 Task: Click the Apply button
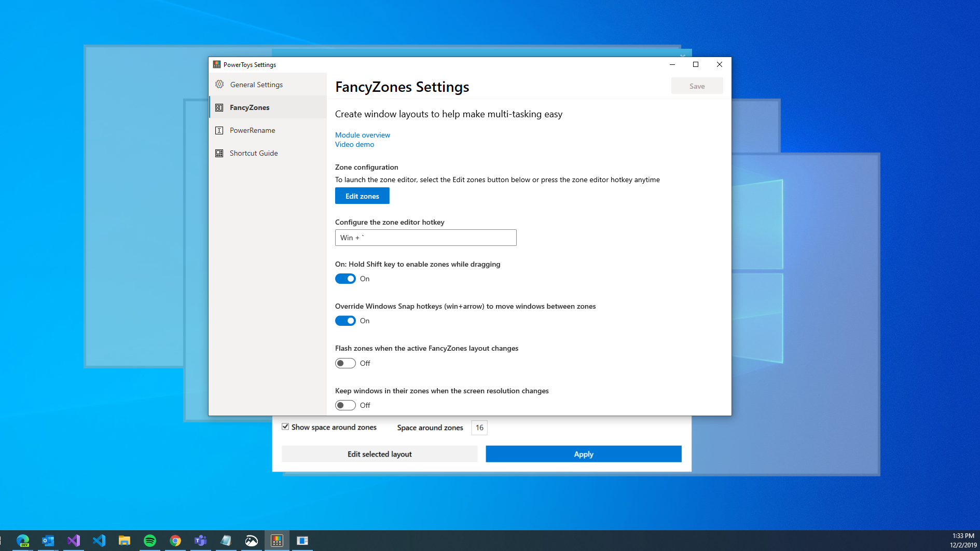point(583,453)
